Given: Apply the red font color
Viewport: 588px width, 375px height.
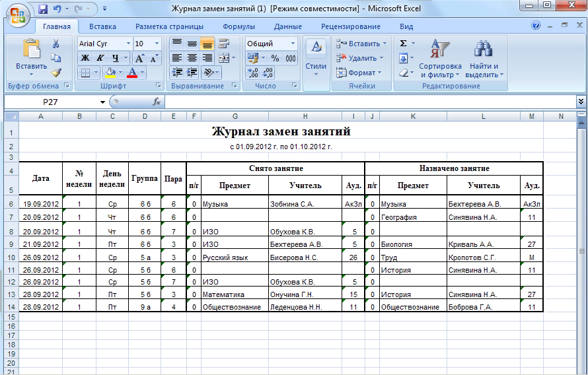Looking at the screenshot, I should coord(133,73).
